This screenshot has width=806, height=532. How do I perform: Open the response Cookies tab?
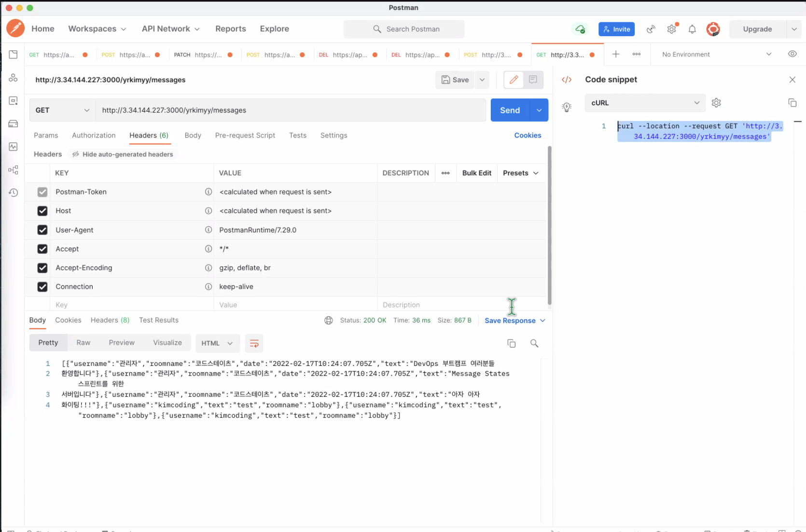pyautogui.click(x=68, y=320)
